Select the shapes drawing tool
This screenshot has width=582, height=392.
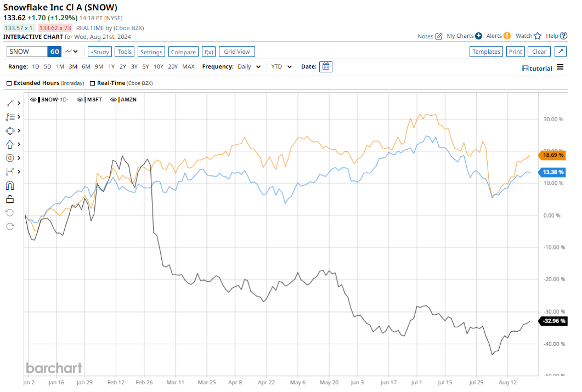[10, 131]
